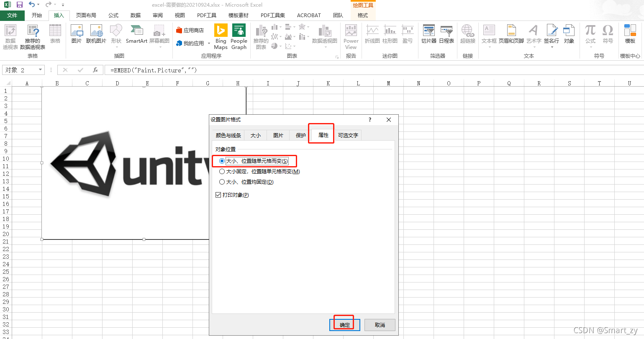Insert a Timeline (日程表)
Screen dimensions: 644x339
point(446,34)
